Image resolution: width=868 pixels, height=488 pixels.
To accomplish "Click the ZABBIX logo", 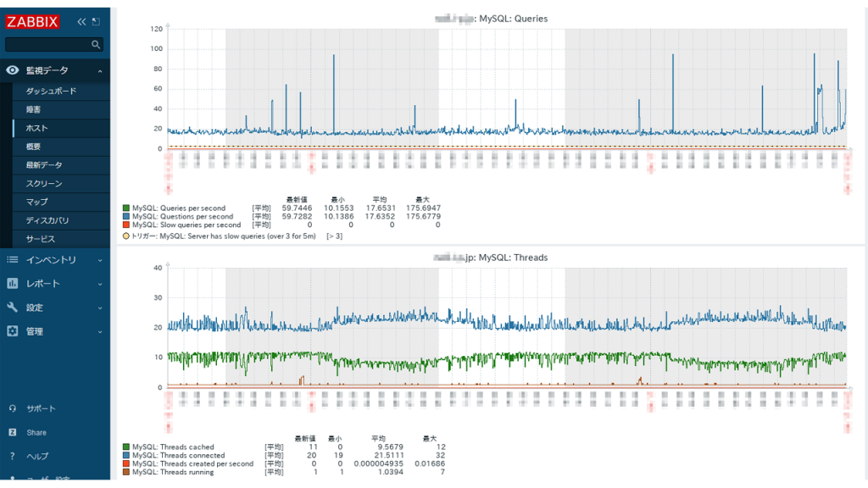I will tap(34, 22).
